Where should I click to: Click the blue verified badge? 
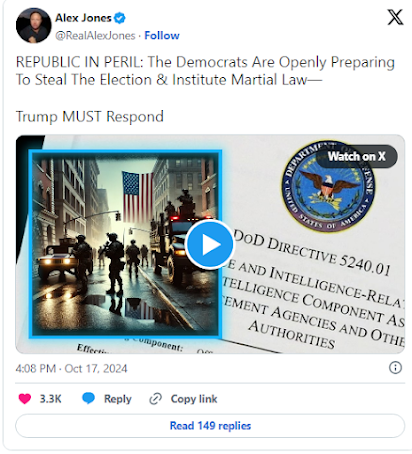click(x=120, y=18)
